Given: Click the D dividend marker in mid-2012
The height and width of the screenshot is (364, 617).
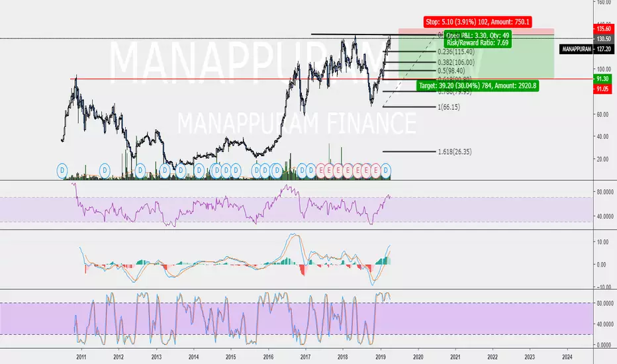Looking at the screenshot, I should (140, 171).
